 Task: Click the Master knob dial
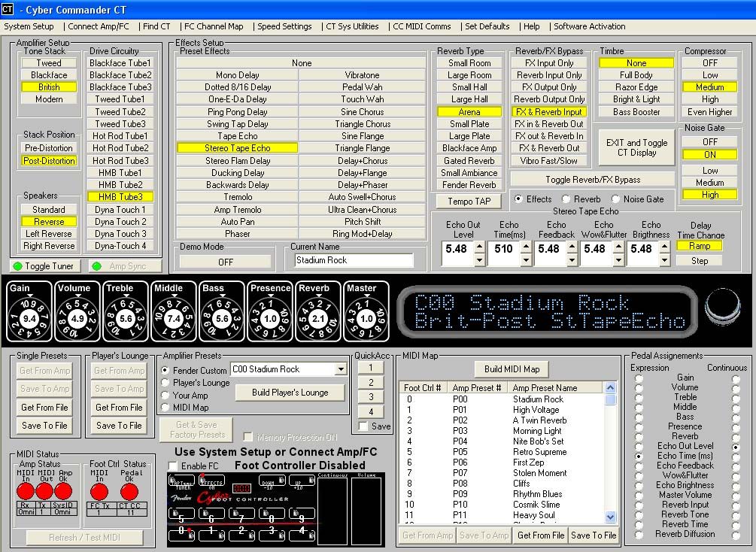pyautogui.click(x=366, y=318)
